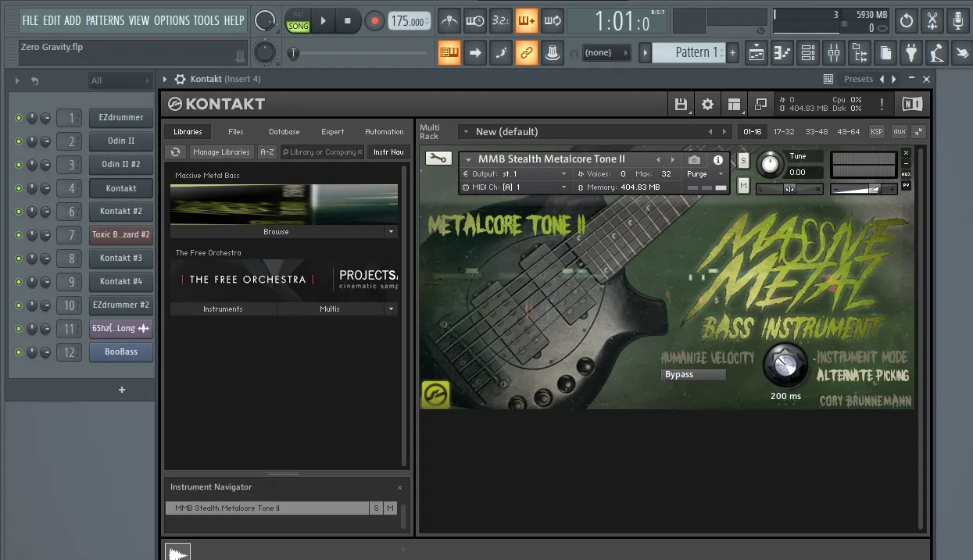Image resolution: width=973 pixels, height=560 pixels.
Task: Click the Play transport button
Action: pos(324,21)
